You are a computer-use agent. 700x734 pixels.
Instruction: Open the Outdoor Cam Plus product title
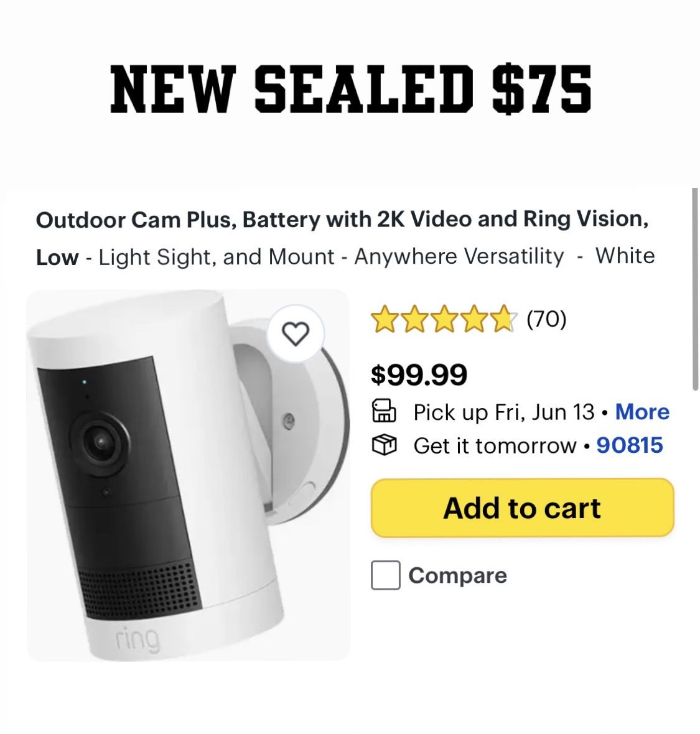pyautogui.click(x=342, y=220)
